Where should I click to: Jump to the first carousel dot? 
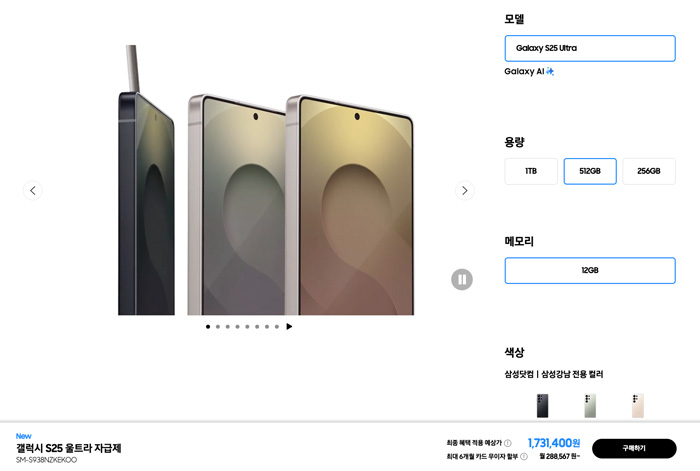coord(208,327)
